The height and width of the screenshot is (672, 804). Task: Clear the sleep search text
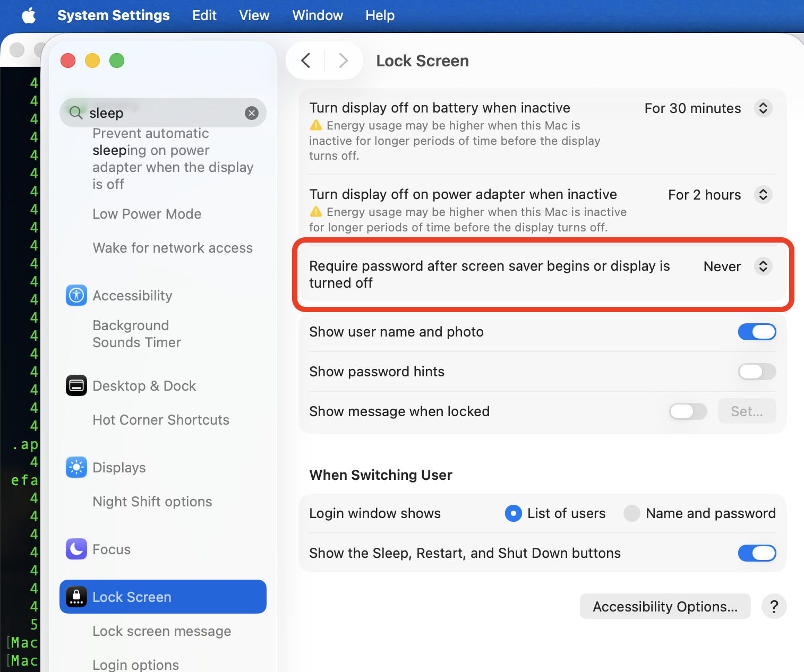tap(252, 113)
